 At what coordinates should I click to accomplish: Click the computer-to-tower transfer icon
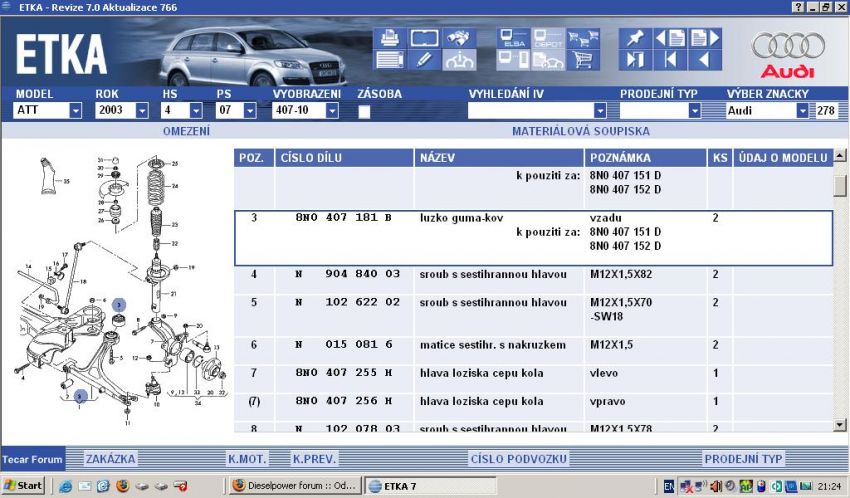point(513,60)
